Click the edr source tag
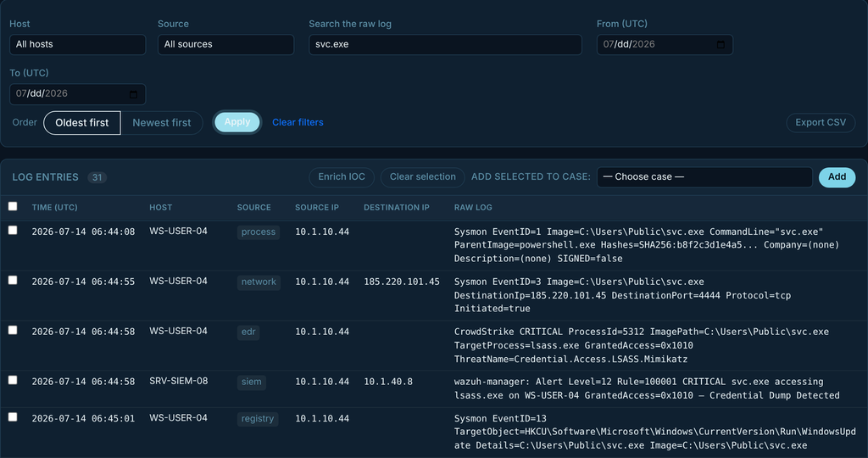868x458 pixels. (x=248, y=332)
